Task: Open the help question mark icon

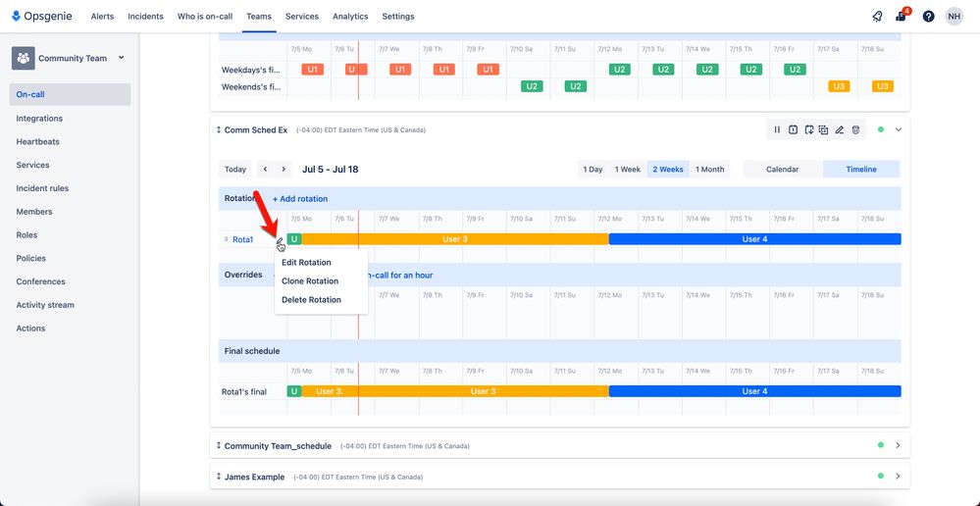Action: tap(928, 17)
